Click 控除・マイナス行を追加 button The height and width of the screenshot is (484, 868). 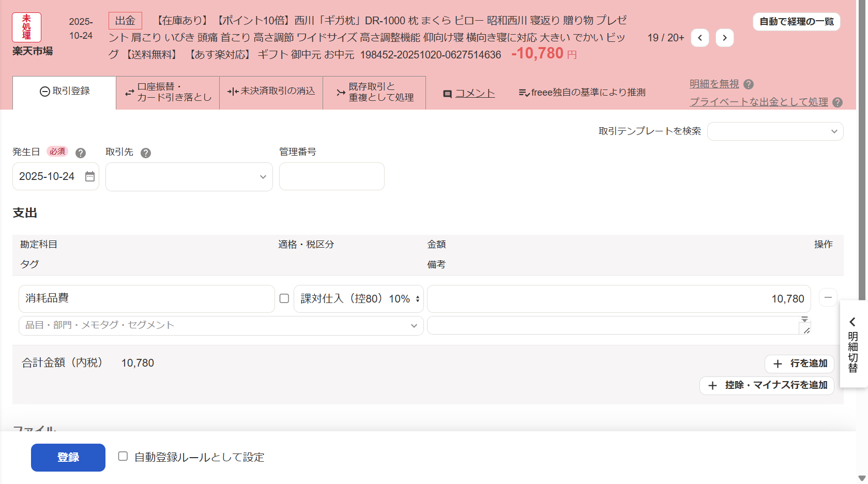click(x=767, y=386)
